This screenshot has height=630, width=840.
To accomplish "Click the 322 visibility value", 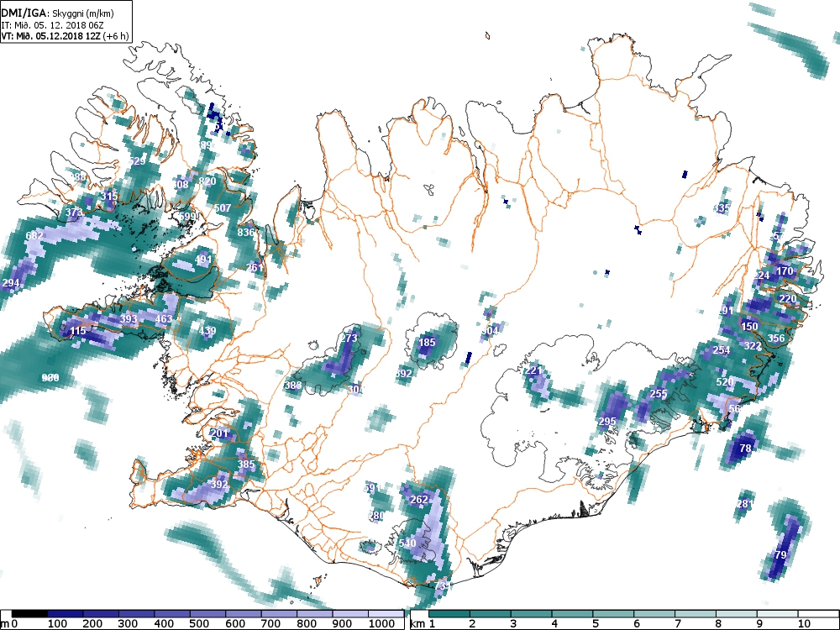I will pyautogui.click(x=752, y=346).
